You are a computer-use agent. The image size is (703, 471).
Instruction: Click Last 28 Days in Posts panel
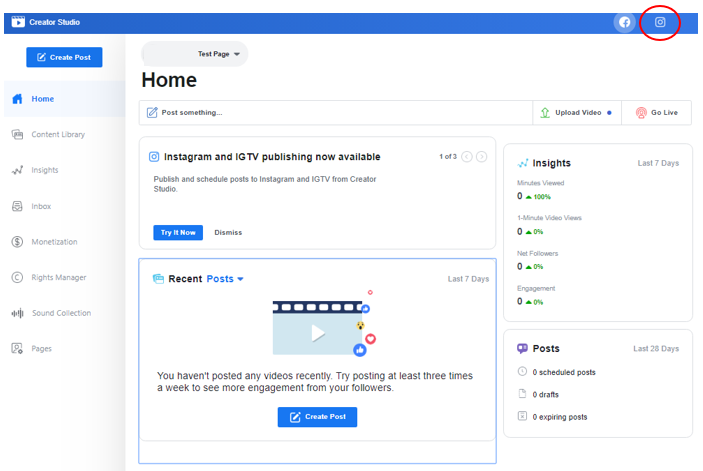tap(656, 348)
